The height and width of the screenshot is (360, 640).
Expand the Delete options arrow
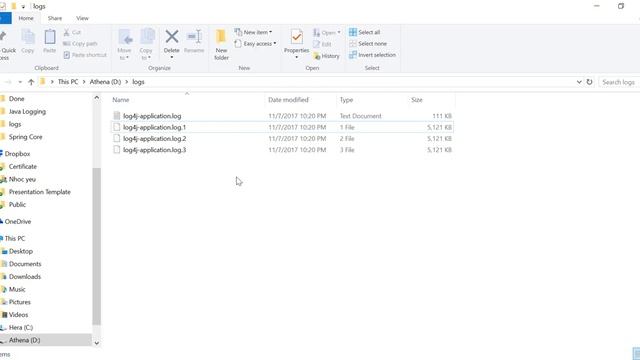[171, 57]
